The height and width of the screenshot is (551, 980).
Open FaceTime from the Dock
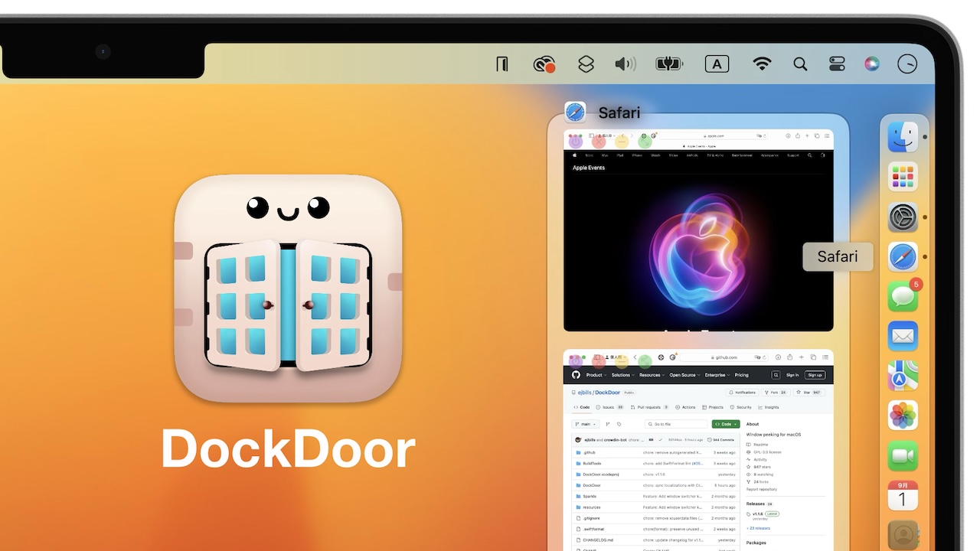coord(903,455)
